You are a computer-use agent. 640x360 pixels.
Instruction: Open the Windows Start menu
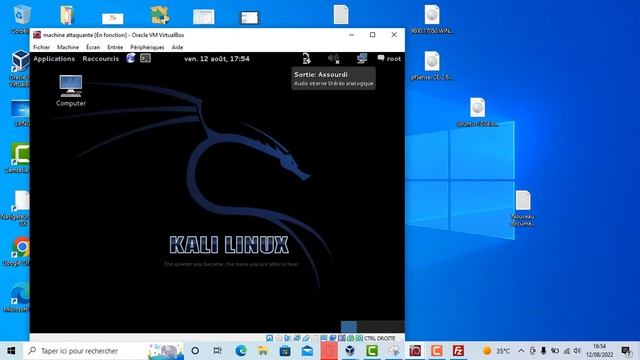[11, 351]
